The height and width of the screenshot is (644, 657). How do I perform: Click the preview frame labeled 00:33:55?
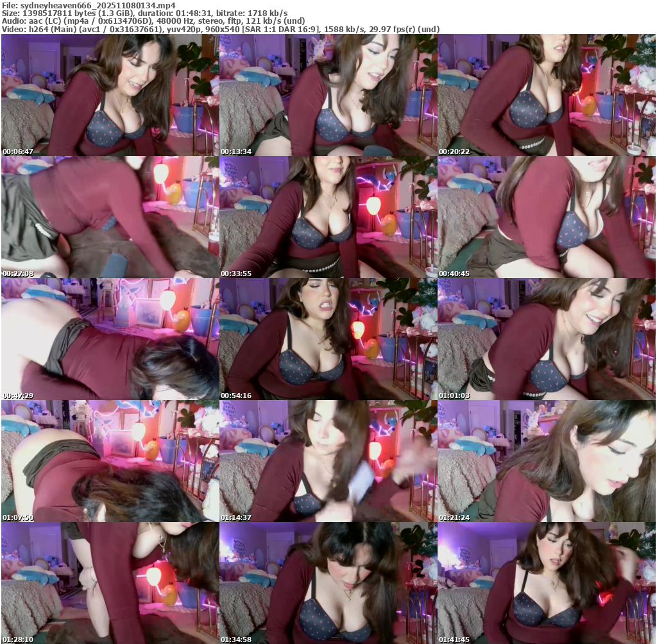[x=328, y=217]
